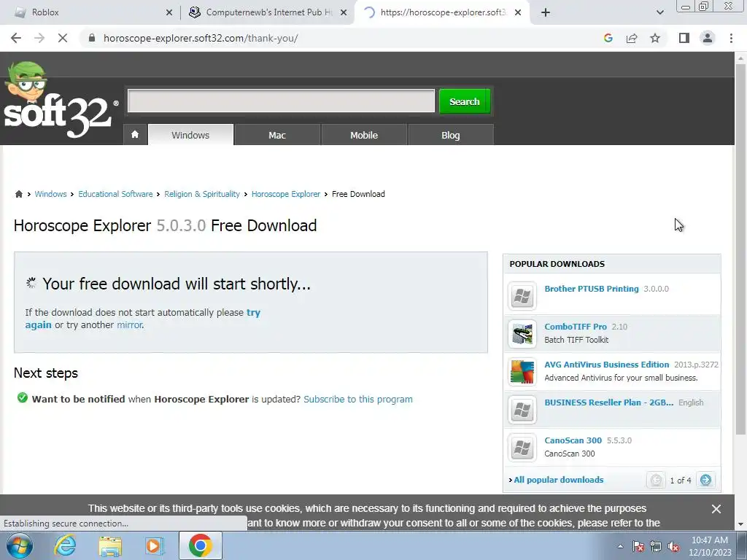Click the page vertical scrollbar

coord(740,248)
